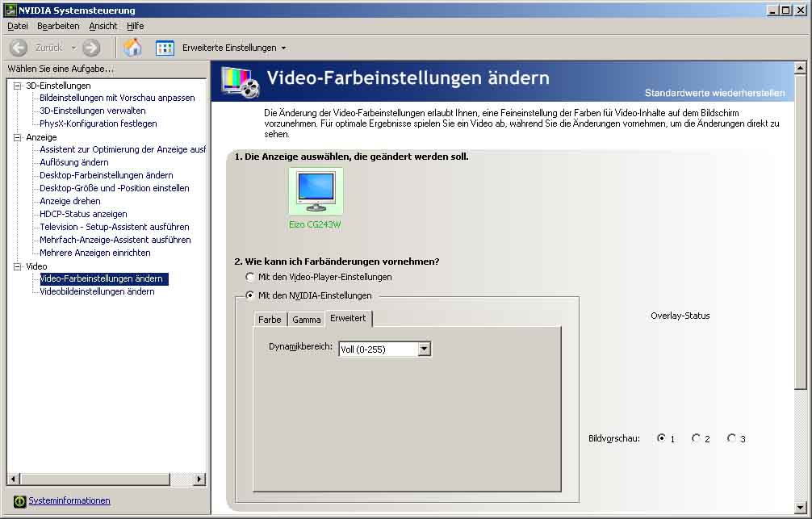Click the Systeminformationen icon at bottom left
This screenshot has height=519, width=812.
(19, 501)
